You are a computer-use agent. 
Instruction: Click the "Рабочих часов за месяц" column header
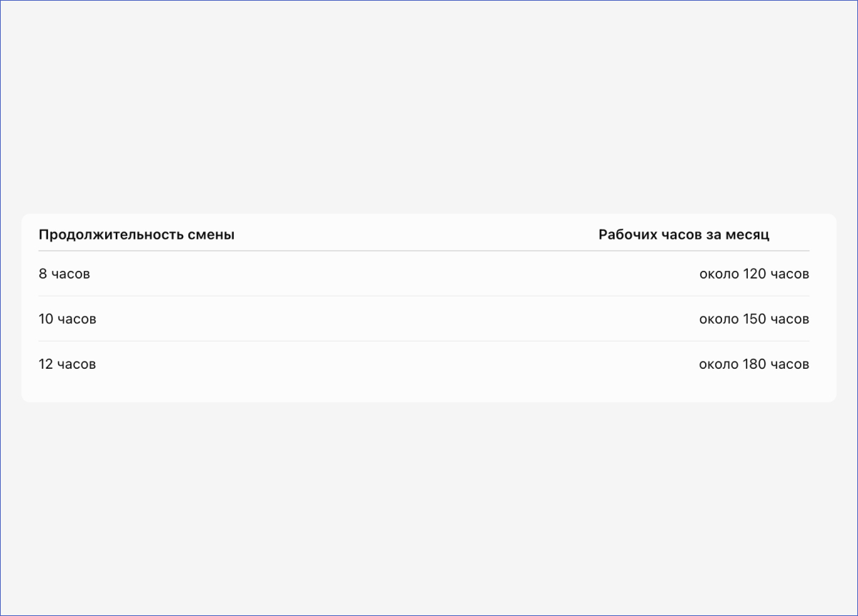(684, 234)
